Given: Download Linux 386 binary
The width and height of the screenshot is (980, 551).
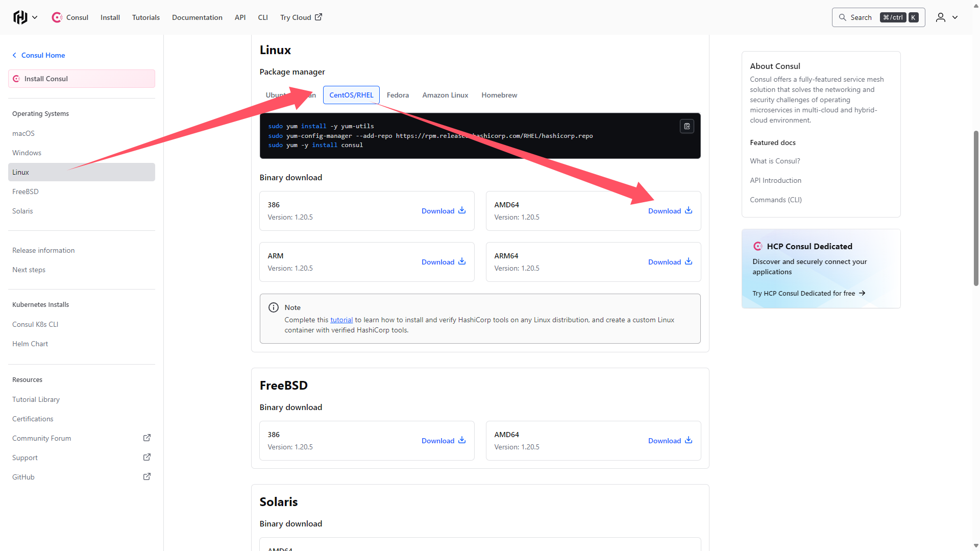Looking at the screenshot, I should click(x=444, y=211).
